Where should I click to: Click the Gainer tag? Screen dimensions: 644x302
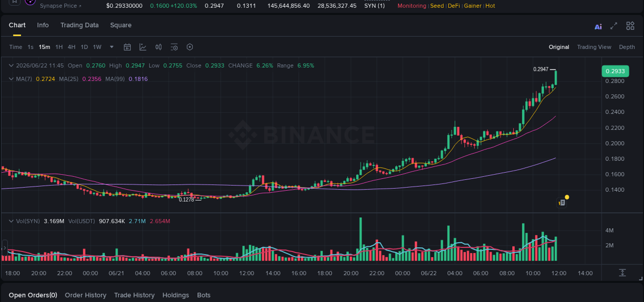(473, 6)
